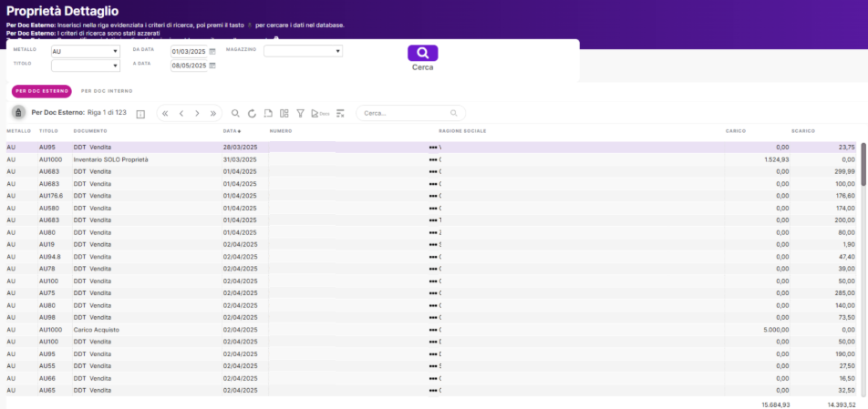868x409 pixels.
Task: Go to the next record page
Action: [197, 114]
